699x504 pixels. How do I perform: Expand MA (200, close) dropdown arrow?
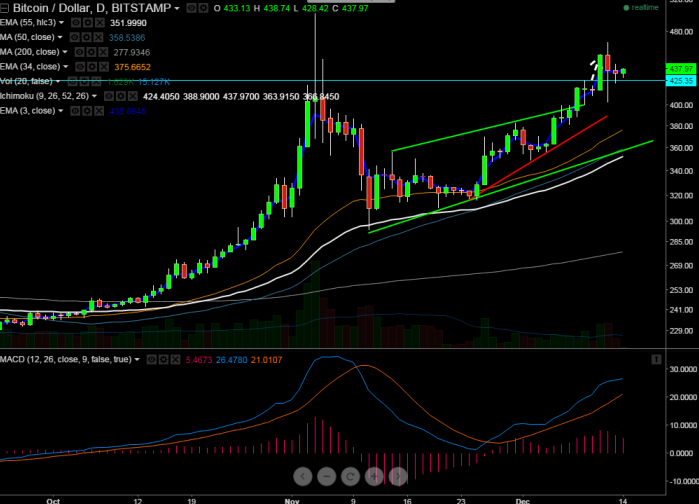(x=65, y=52)
